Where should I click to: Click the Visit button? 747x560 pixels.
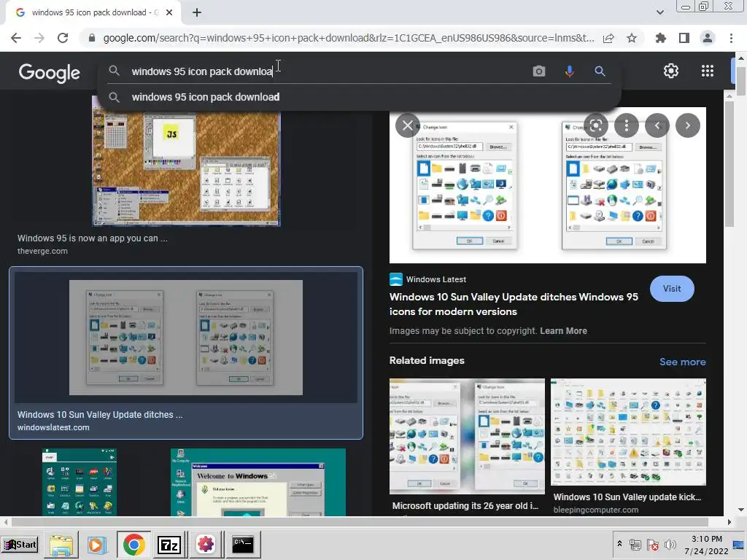point(672,289)
